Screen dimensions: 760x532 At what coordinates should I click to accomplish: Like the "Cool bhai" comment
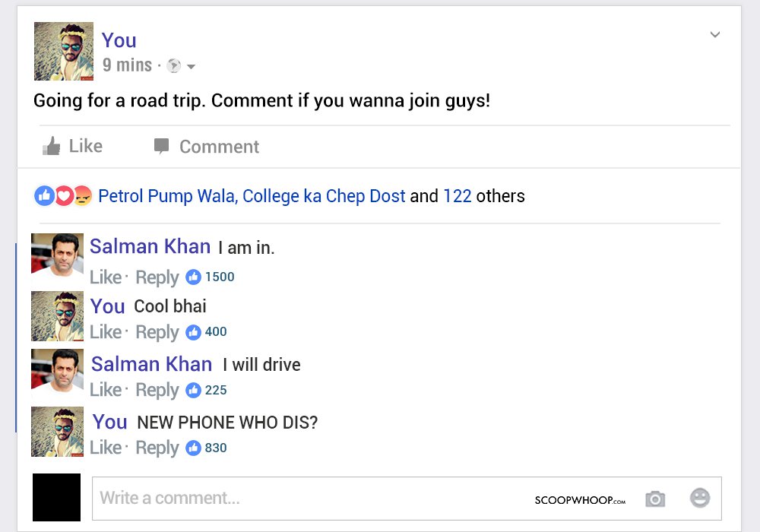[x=106, y=332]
